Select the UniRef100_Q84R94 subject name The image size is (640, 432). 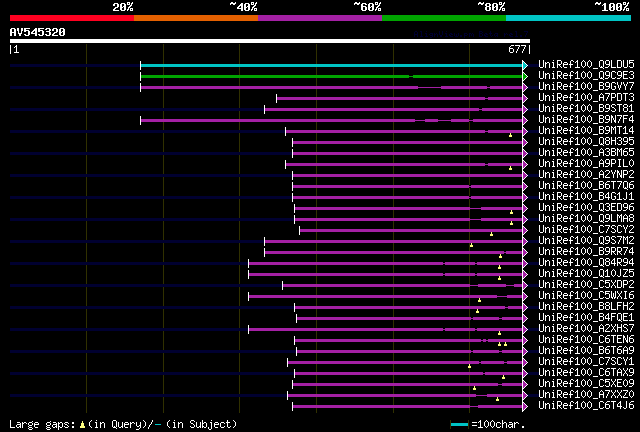pos(586,263)
